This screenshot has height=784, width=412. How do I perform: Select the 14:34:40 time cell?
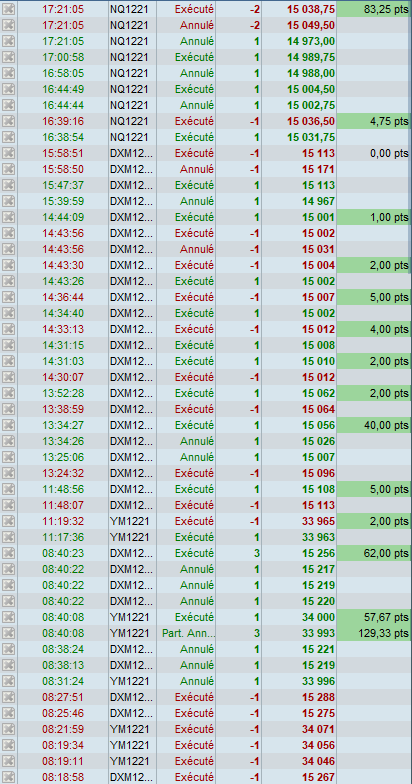[62, 313]
